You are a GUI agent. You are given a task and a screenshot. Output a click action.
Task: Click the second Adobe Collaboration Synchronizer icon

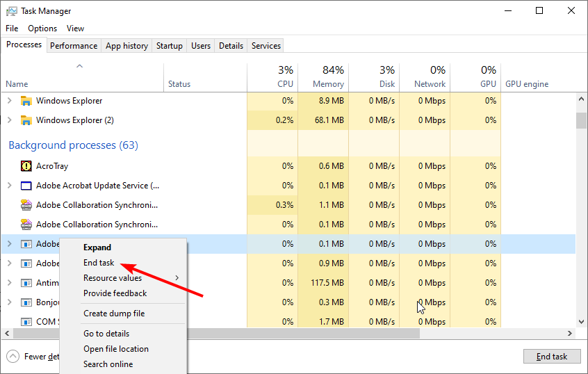(x=26, y=225)
